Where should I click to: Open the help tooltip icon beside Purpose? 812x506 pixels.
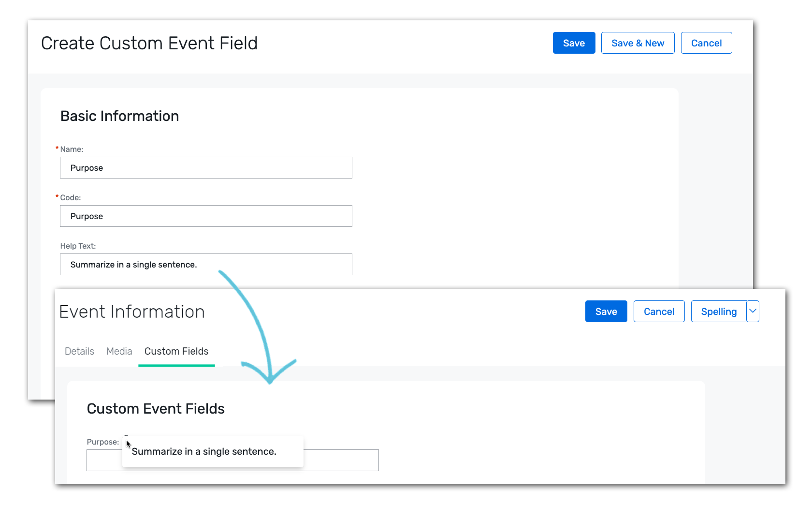tap(126, 436)
